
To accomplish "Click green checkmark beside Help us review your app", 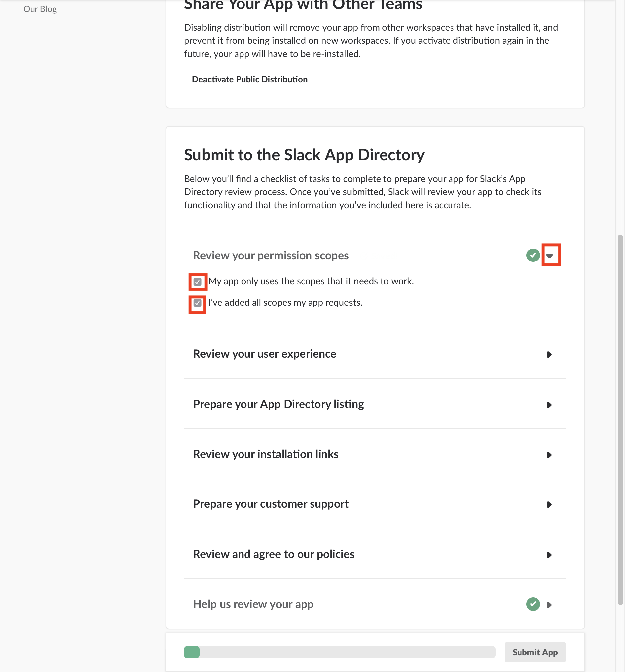I will coord(533,604).
